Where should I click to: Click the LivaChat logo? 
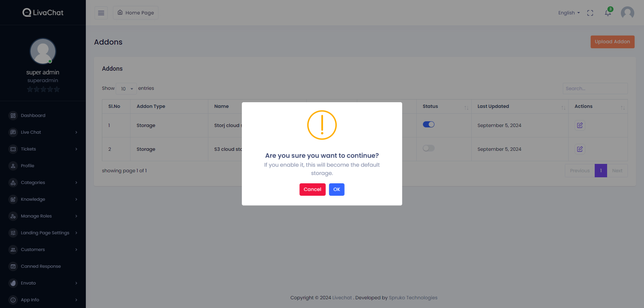43,13
